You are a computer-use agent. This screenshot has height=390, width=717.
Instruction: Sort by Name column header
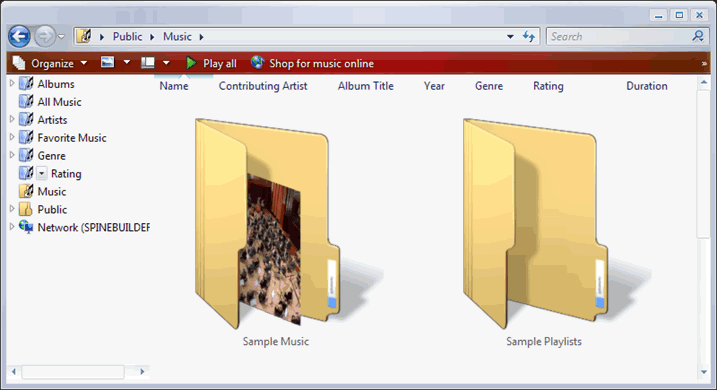click(174, 86)
